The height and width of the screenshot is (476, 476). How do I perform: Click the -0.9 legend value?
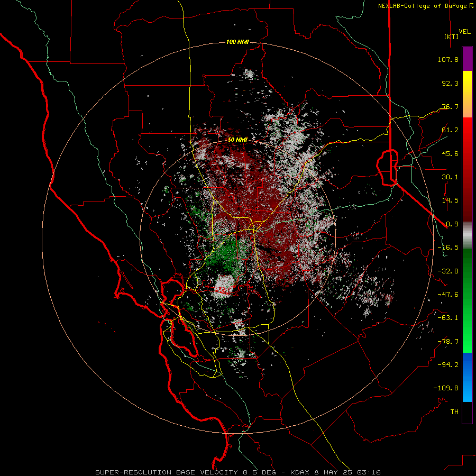(450, 224)
